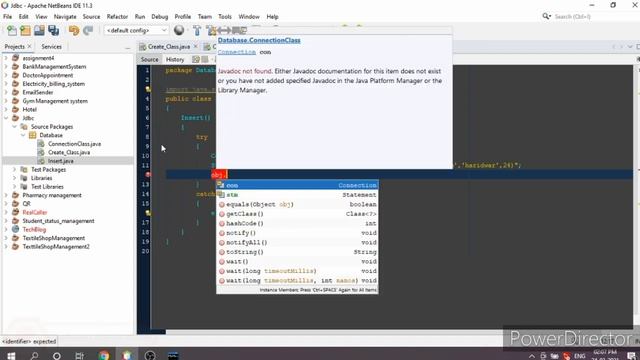Image resolution: width=640 pixels, height=360 pixels.
Task: Expand the Electricity_billing_system project
Action: pos(6,84)
